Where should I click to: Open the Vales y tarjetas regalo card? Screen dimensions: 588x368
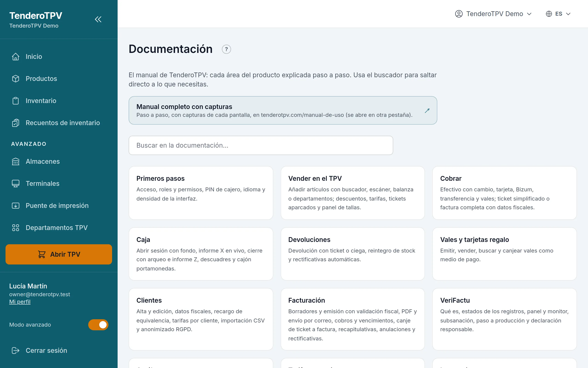(x=504, y=254)
